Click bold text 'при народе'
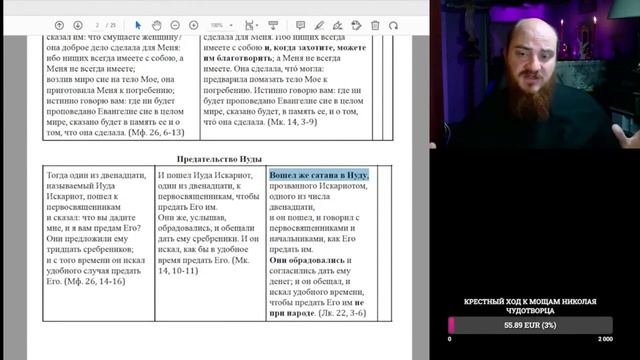Viewport: 640px width, 360px height. [292, 313]
